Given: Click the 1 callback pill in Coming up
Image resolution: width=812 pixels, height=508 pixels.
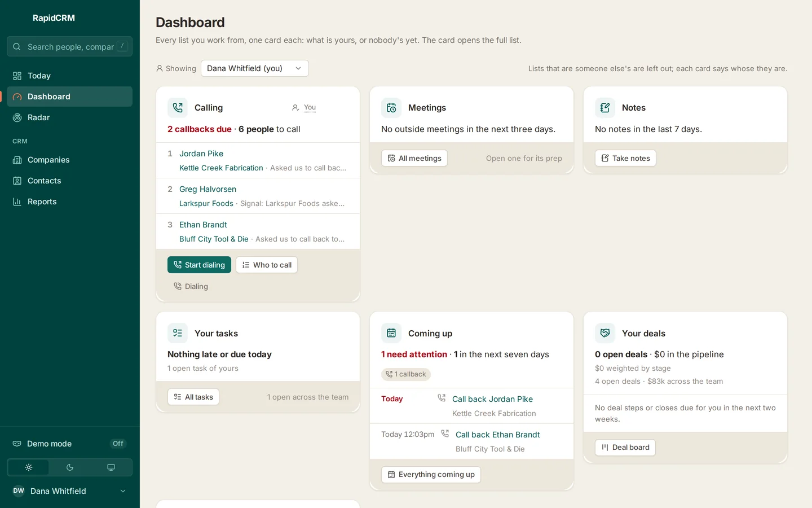Looking at the screenshot, I should click(406, 374).
